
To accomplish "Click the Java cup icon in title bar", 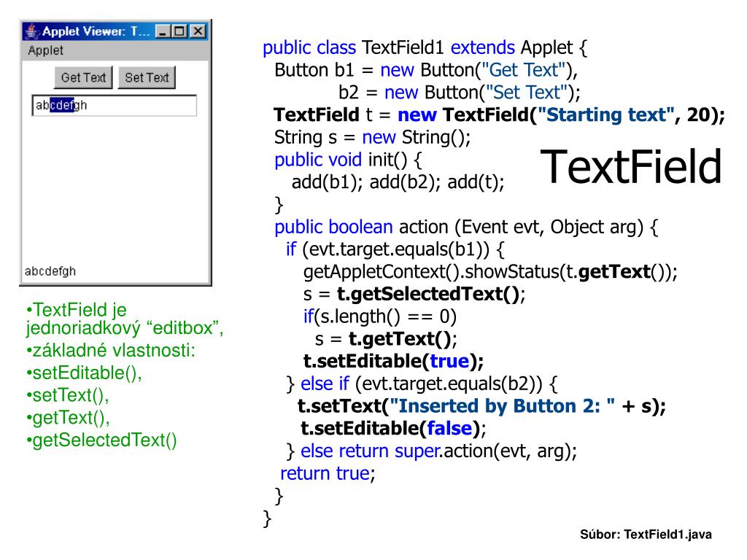I will click(x=31, y=31).
